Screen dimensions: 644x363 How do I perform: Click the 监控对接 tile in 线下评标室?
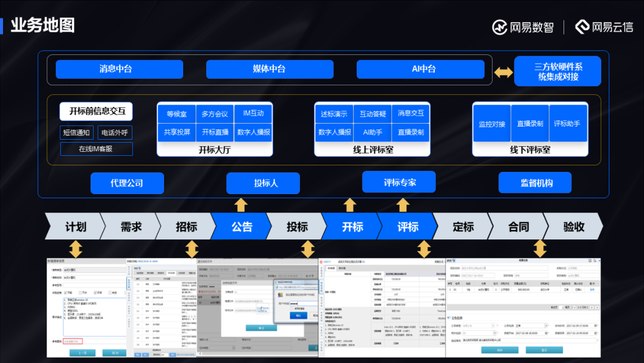coord(492,124)
